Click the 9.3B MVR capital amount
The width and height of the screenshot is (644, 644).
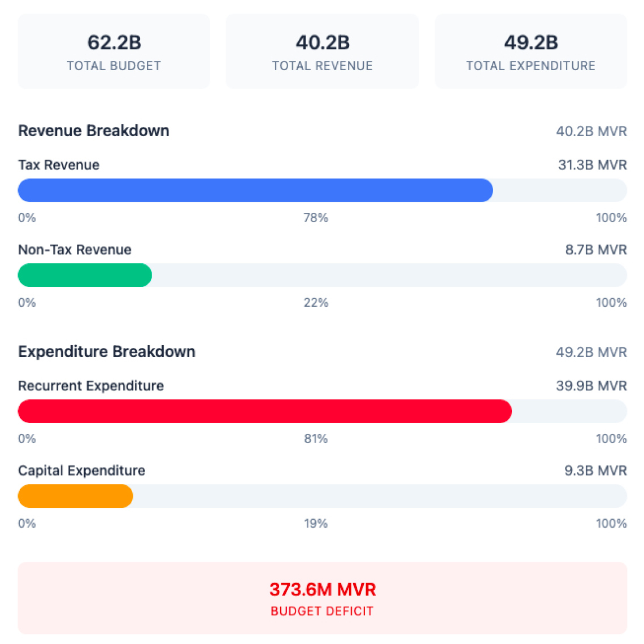pos(595,471)
